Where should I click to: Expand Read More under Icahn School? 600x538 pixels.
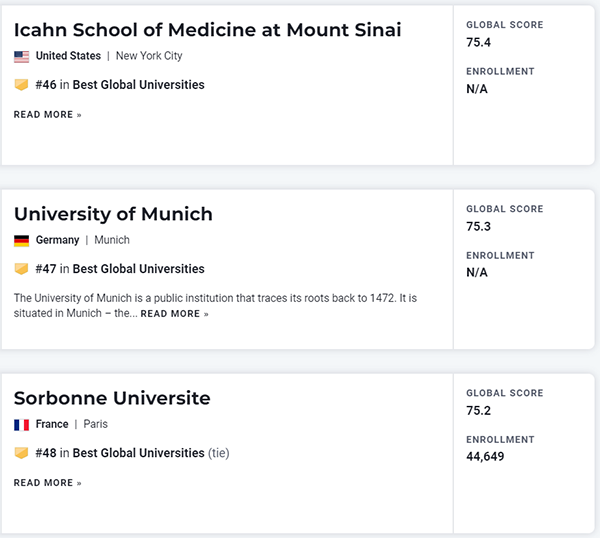(x=47, y=115)
